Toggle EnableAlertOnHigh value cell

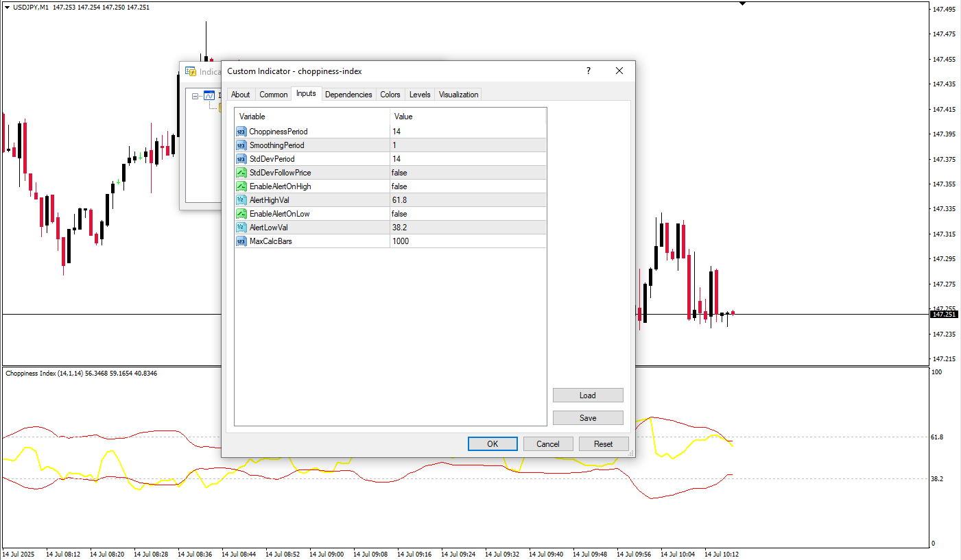[467, 186]
